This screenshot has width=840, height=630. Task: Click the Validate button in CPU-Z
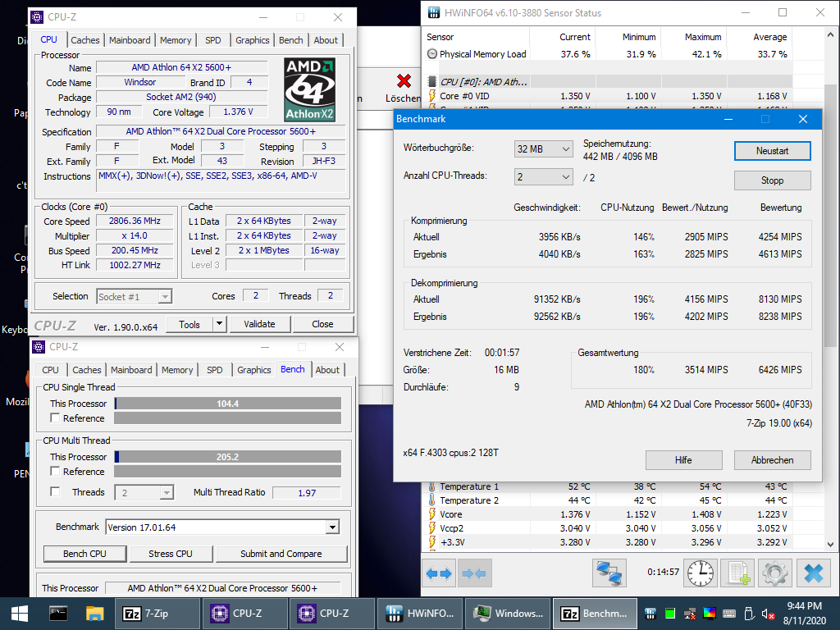260,324
